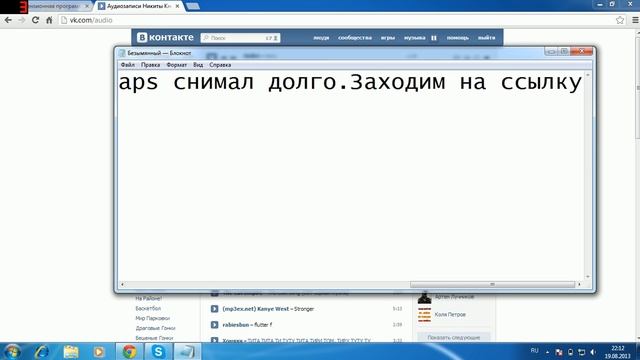Open a new Chrome tab

pos(193,6)
